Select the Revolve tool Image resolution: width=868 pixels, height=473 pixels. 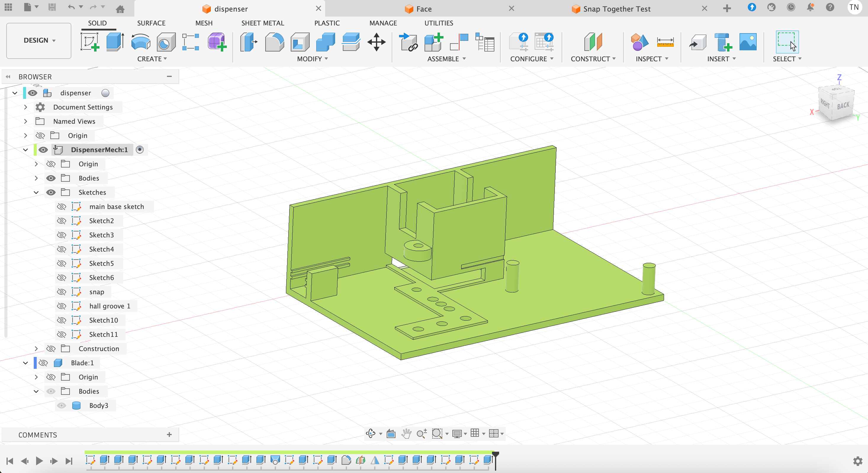tap(141, 42)
